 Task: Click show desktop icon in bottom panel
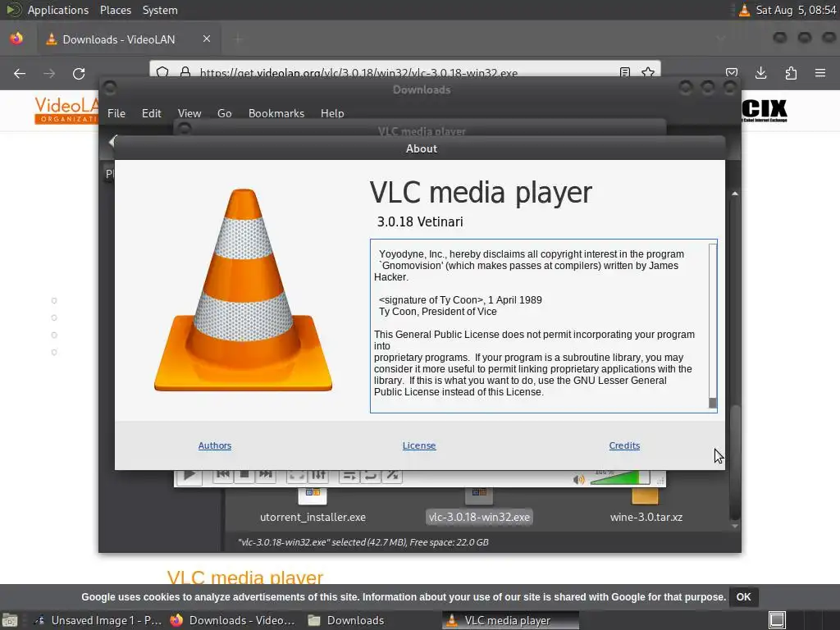(x=10, y=620)
